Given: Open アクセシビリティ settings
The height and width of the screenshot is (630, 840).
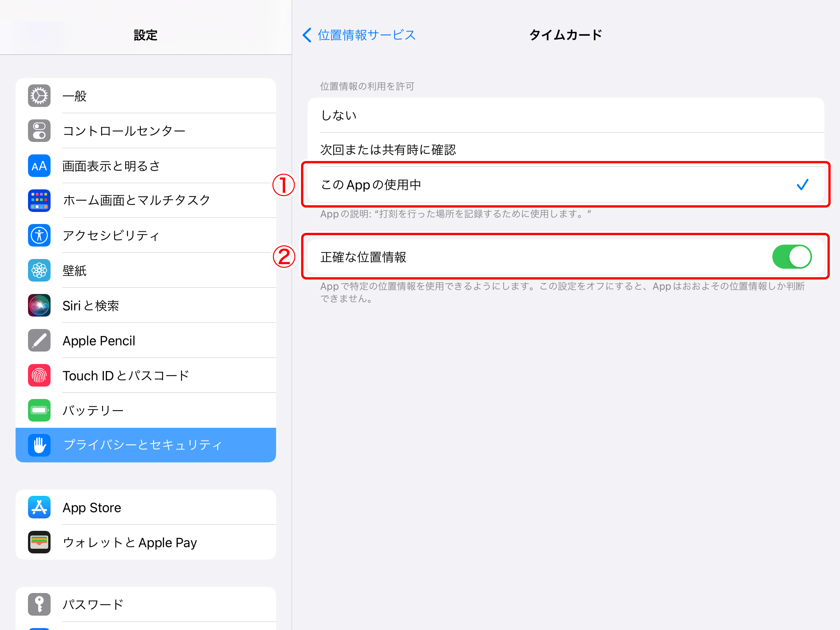Looking at the screenshot, I should click(x=38, y=235).
